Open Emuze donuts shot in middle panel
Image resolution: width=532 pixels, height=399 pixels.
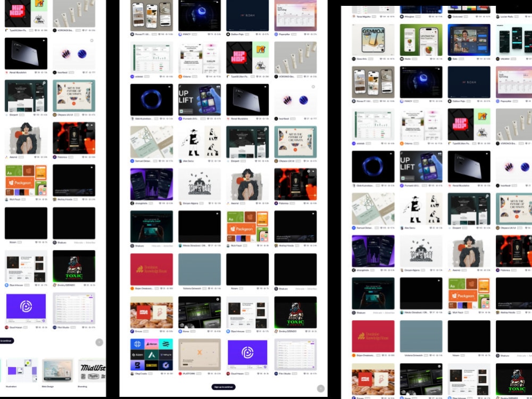[x=151, y=312]
